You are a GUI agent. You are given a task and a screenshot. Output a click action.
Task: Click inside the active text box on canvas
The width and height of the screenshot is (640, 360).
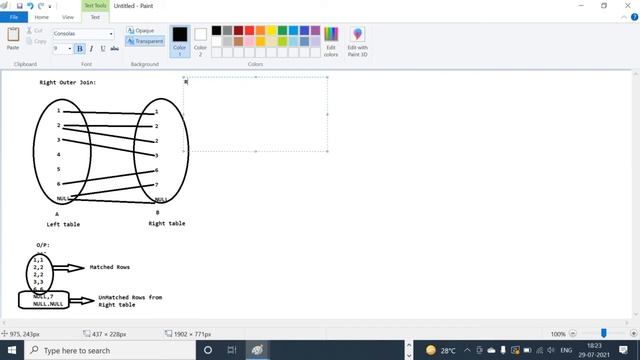point(256,114)
